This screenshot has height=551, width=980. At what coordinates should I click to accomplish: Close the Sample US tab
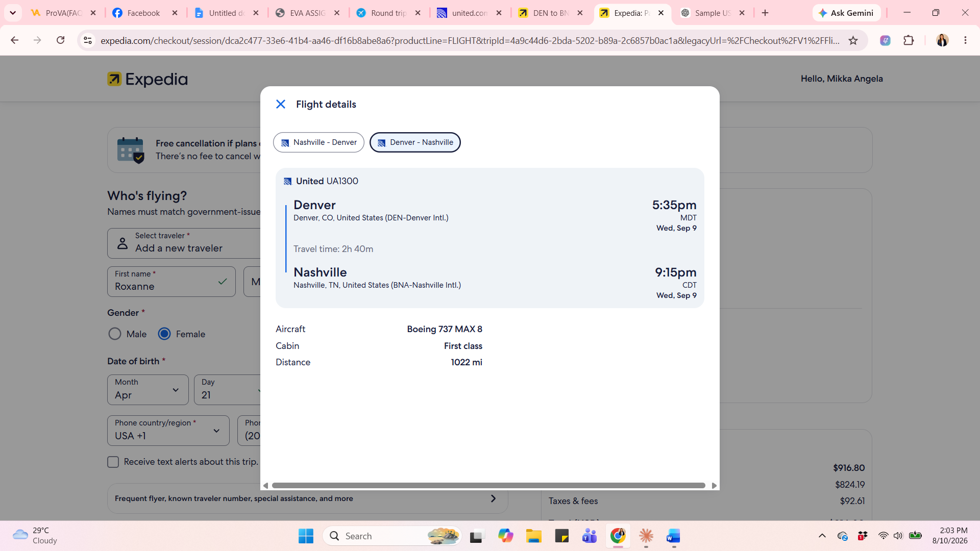(x=742, y=13)
